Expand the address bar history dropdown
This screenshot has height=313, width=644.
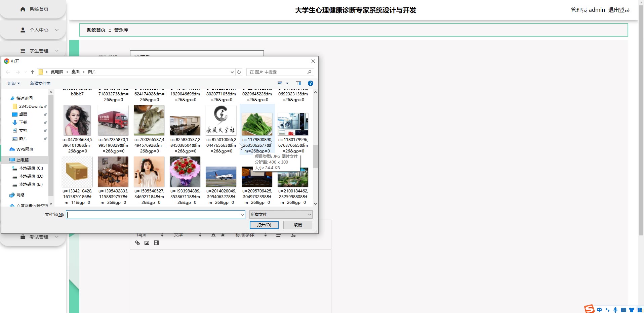click(x=232, y=72)
